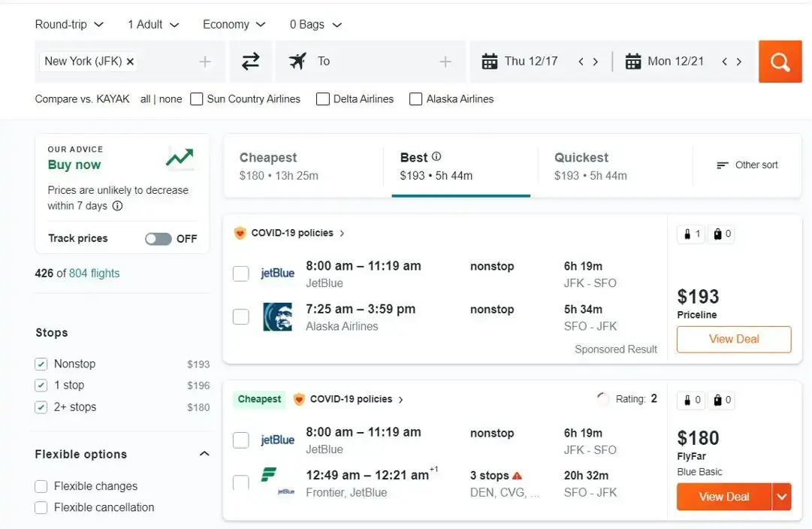Expand FlyFar View Deal dropdown arrow
This screenshot has height=529, width=812.
coord(781,497)
